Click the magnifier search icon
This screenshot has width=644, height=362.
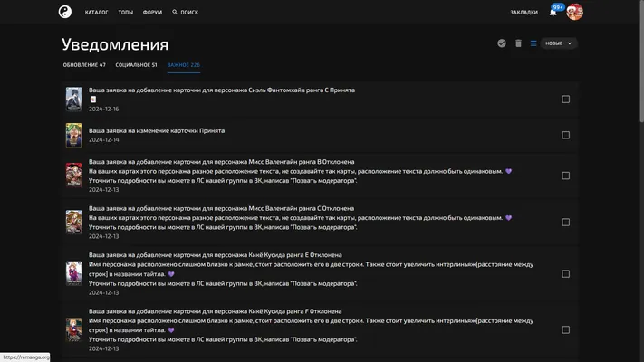tap(175, 12)
